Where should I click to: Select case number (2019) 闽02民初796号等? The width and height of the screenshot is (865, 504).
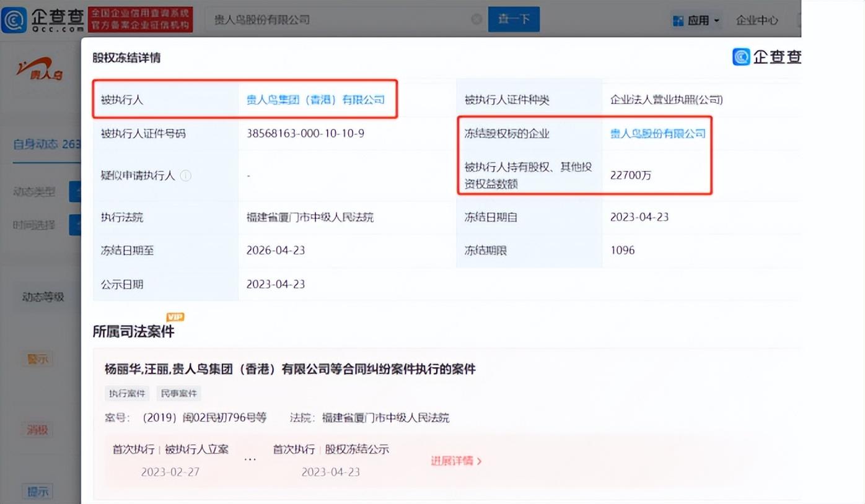204,418
